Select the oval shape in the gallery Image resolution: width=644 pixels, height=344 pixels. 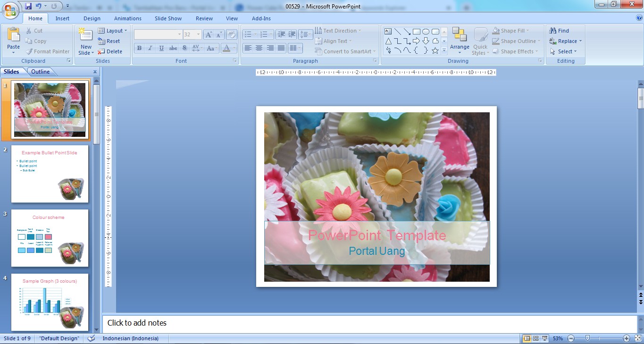pyautogui.click(x=426, y=32)
